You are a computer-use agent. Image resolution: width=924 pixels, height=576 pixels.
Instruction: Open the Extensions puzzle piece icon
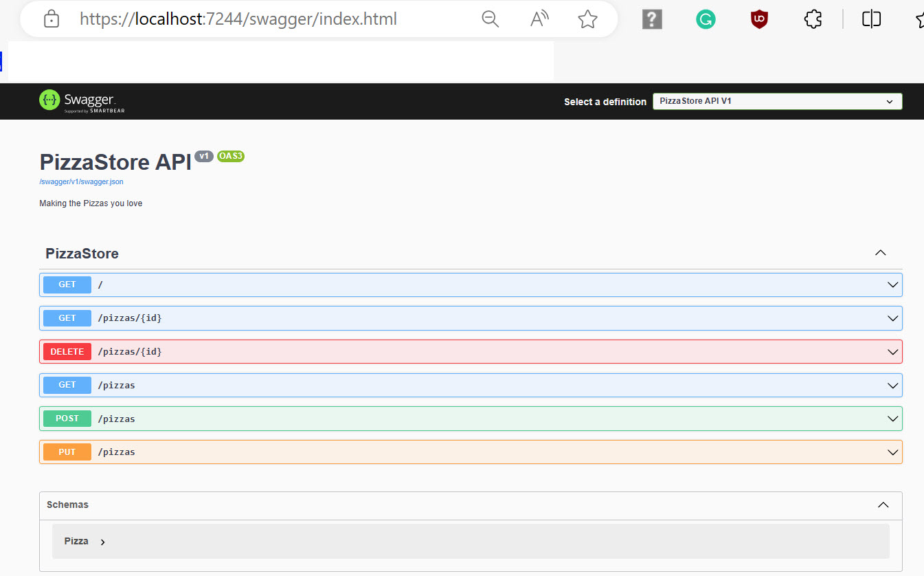pyautogui.click(x=813, y=19)
